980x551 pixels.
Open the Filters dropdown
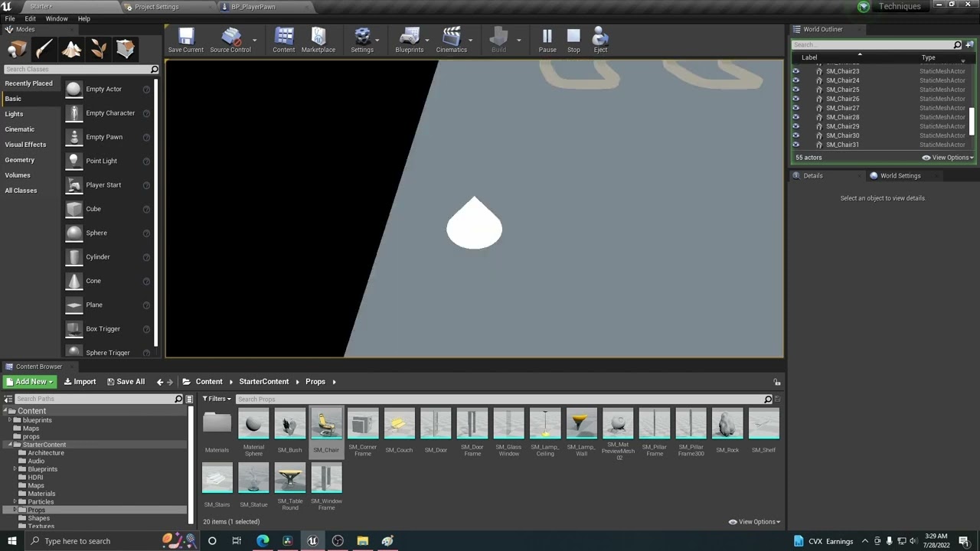point(217,399)
